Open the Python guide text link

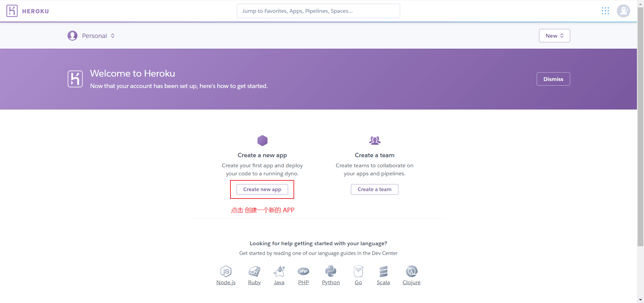click(x=331, y=283)
